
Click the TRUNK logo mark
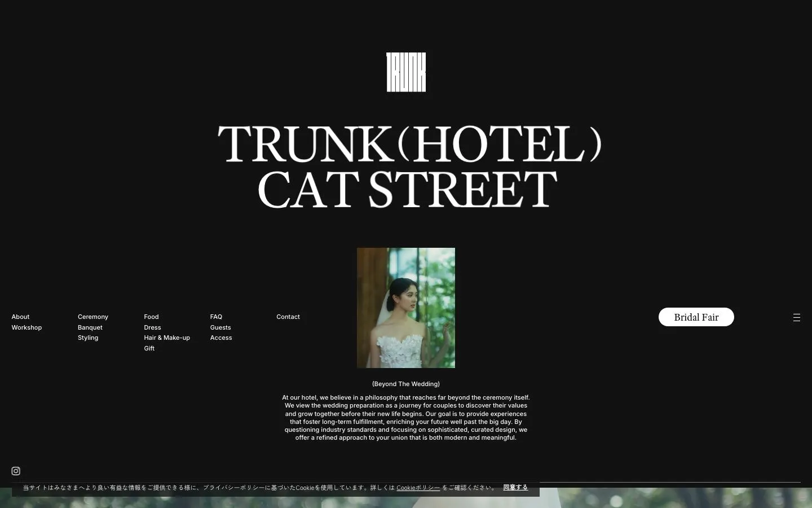click(x=406, y=72)
